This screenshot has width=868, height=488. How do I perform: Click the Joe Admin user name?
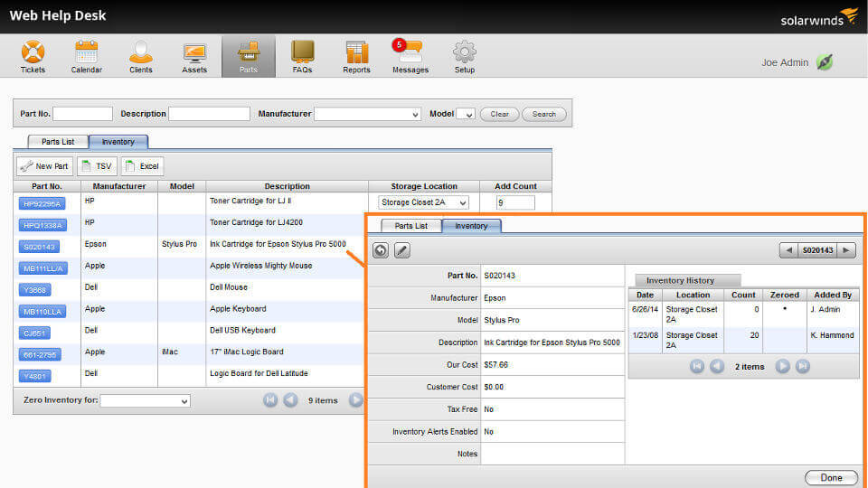point(785,62)
